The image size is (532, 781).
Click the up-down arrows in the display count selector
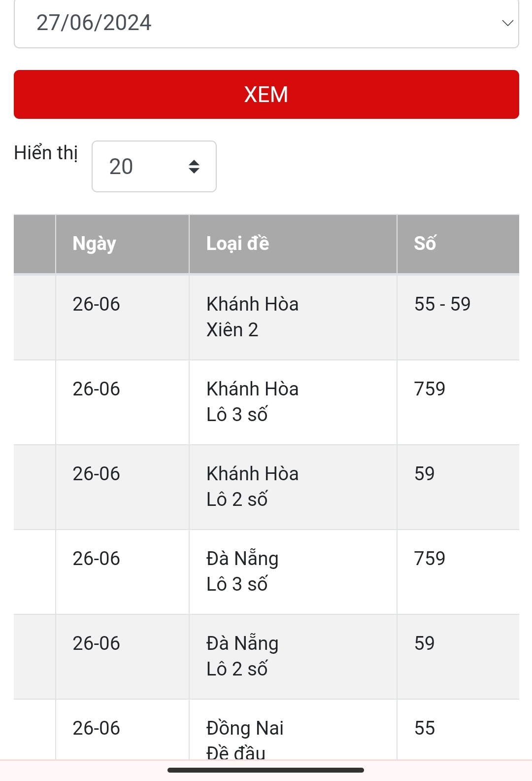pos(194,167)
